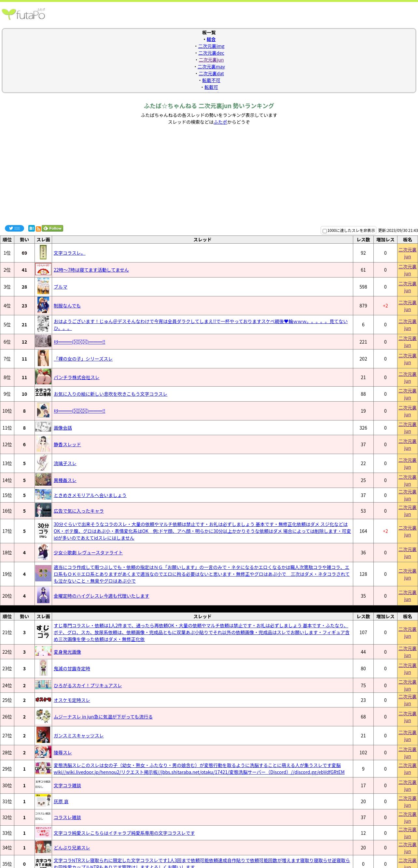Open the 文字コラスレ。 thread ranked 1位

[69, 253]
